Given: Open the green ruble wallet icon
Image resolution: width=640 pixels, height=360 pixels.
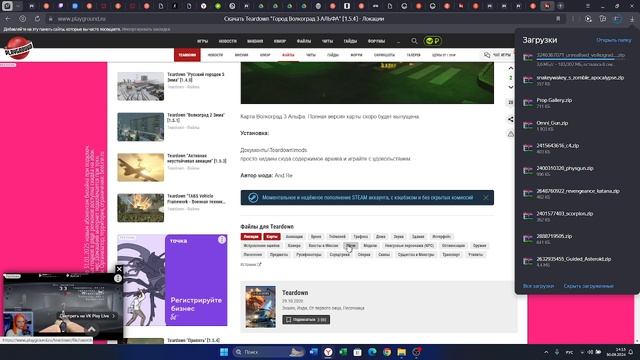Looking at the screenshot, I should tap(433, 41).
